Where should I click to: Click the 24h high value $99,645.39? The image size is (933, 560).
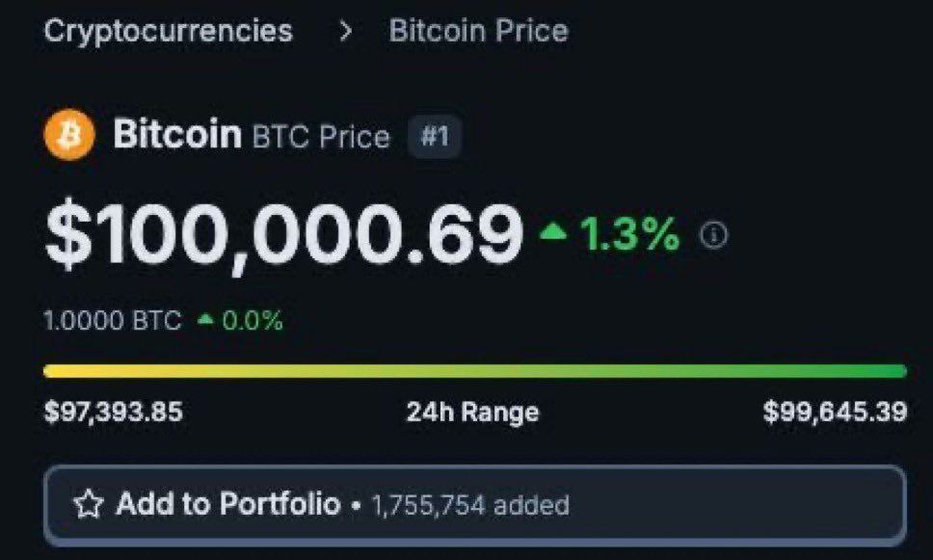point(835,413)
